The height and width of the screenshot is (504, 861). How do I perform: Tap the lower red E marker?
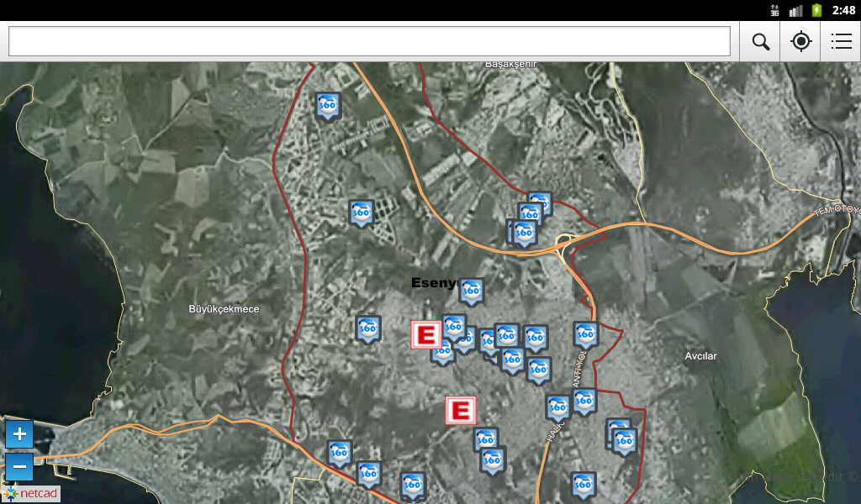coord(460,410)
